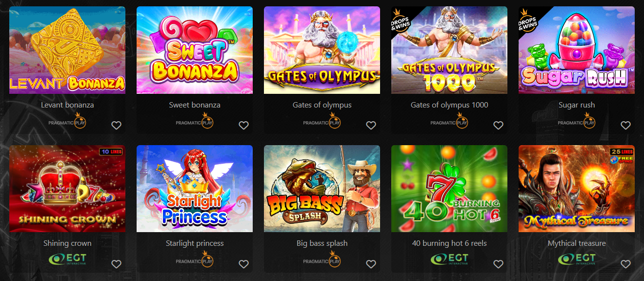Click heart icon under Shining crown
The height and width of the screenshot is (281, 644).
point(116,264)
